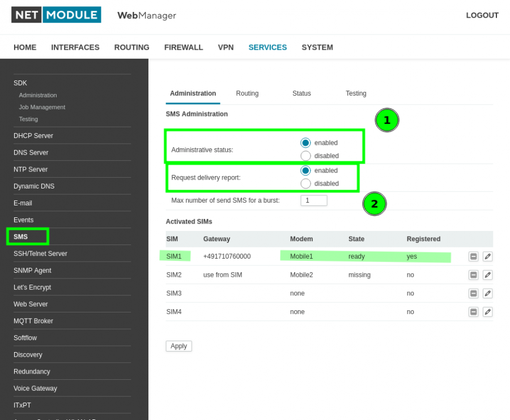Focus the max SMS burst number field
510x420 pixels.
pyautogui.click(x=314, y=200)
